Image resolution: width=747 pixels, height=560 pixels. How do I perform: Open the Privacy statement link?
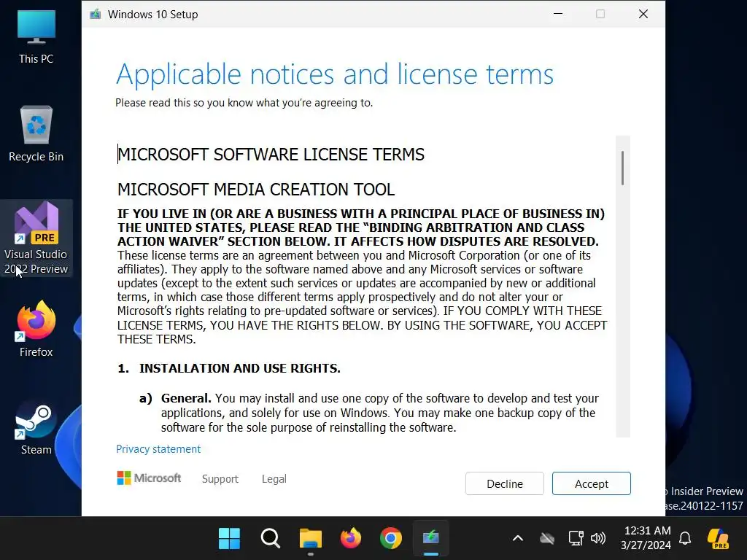[158, 449]
